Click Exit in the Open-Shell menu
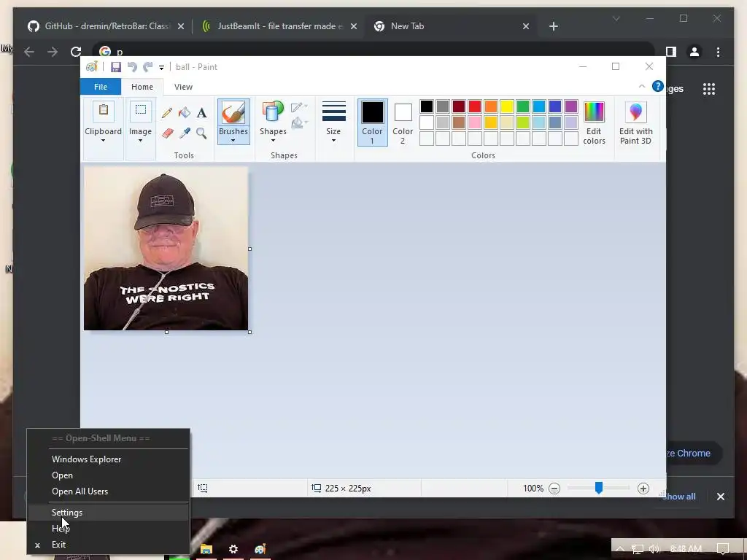The height and width of the screenshot is (560, 747). [108, 544]
